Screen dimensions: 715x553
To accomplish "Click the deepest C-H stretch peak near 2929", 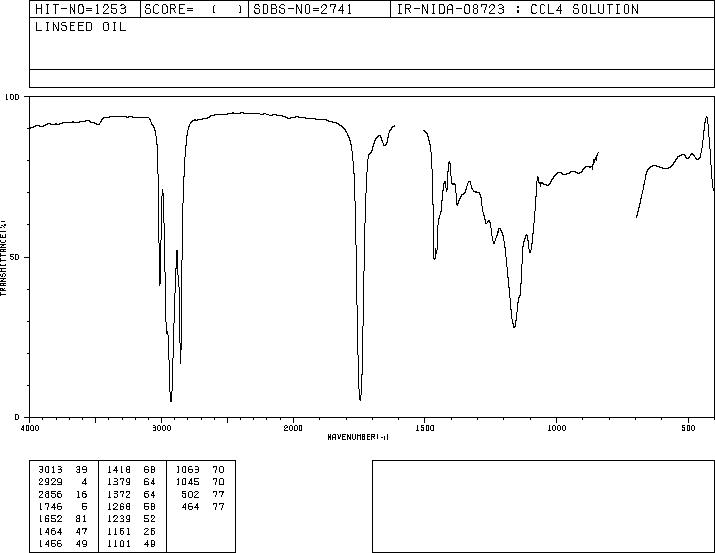I will 171,400.
